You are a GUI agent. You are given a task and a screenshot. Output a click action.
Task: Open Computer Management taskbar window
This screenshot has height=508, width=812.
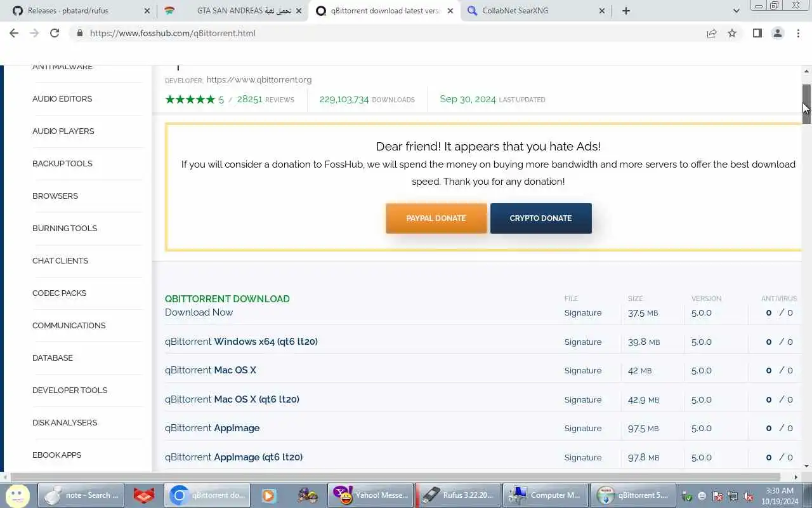point(545,495)
